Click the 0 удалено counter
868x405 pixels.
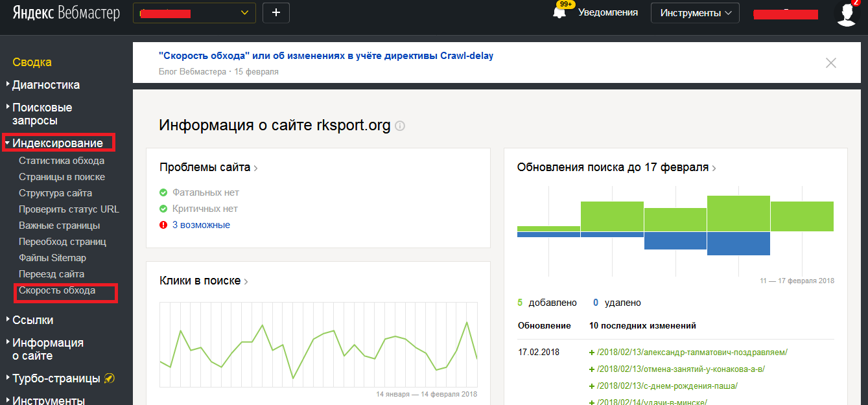pyautogui.click(x=617, y=303)
